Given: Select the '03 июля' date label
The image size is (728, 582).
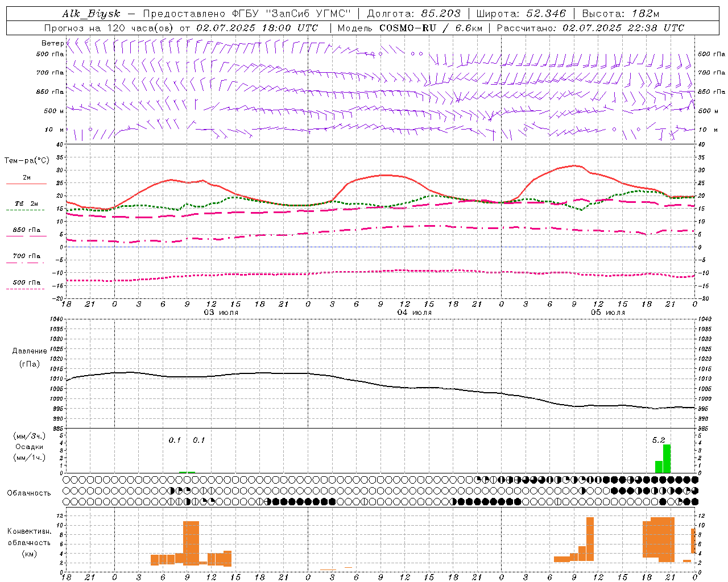Looking at the screenshot, I should point(221,313).
